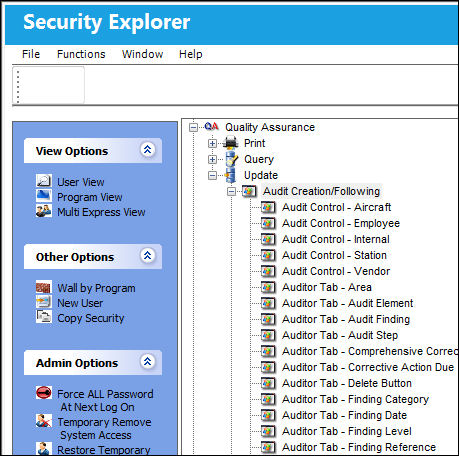Open the File menu

31,54
